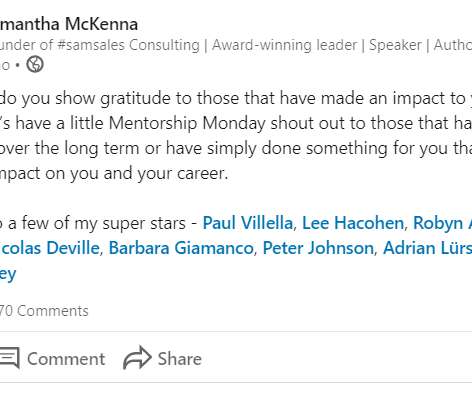Click the #samsales Consulting headline text
Image resolution: width=472 pixels, height=394 pixels.
(128, 45)
